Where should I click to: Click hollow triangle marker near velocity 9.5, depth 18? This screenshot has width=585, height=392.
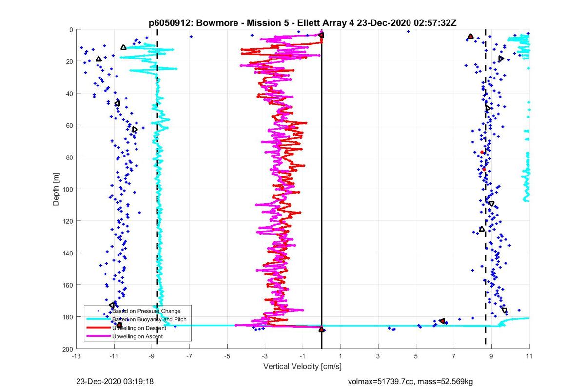tap(501, 59)
